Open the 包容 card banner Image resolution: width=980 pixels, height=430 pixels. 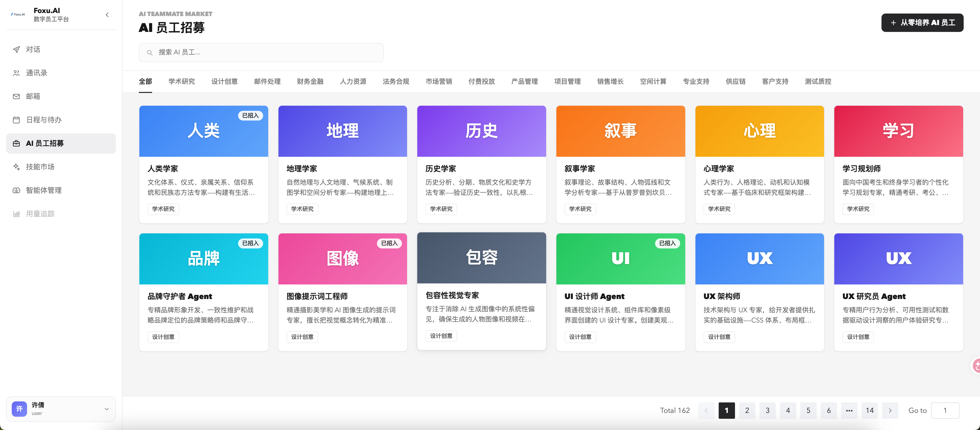482,258
